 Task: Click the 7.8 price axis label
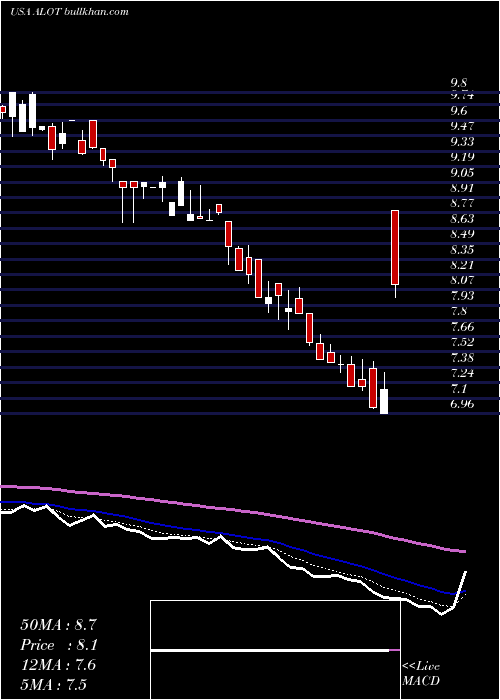(458, 311)
